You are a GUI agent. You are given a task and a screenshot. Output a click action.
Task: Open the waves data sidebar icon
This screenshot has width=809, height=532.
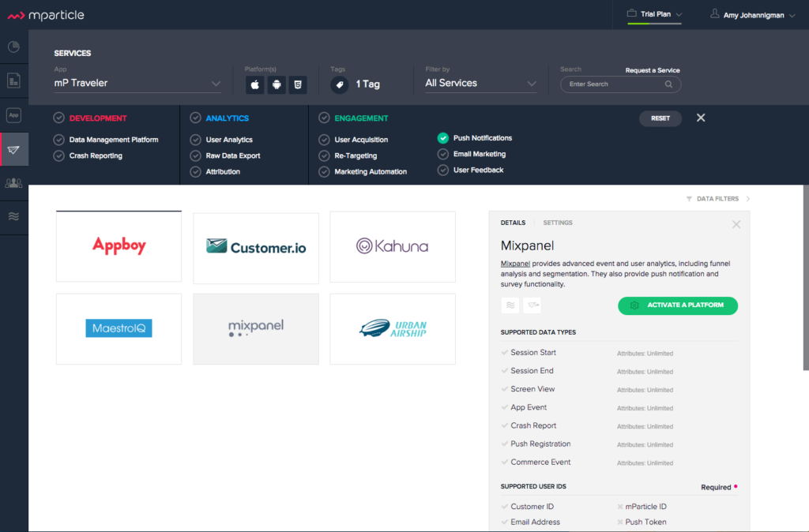pyautogui.click(x=14, y=216)
